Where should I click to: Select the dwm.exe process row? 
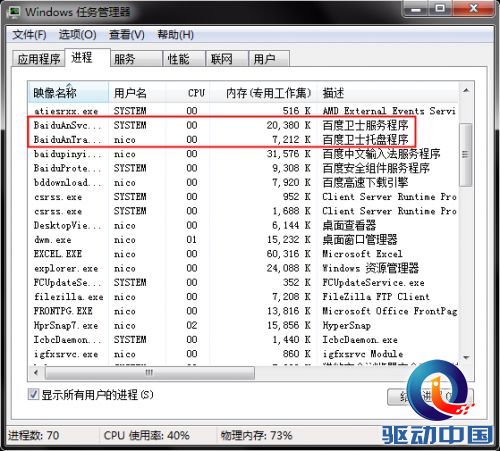pyautogui.click(x=243, y=240)
